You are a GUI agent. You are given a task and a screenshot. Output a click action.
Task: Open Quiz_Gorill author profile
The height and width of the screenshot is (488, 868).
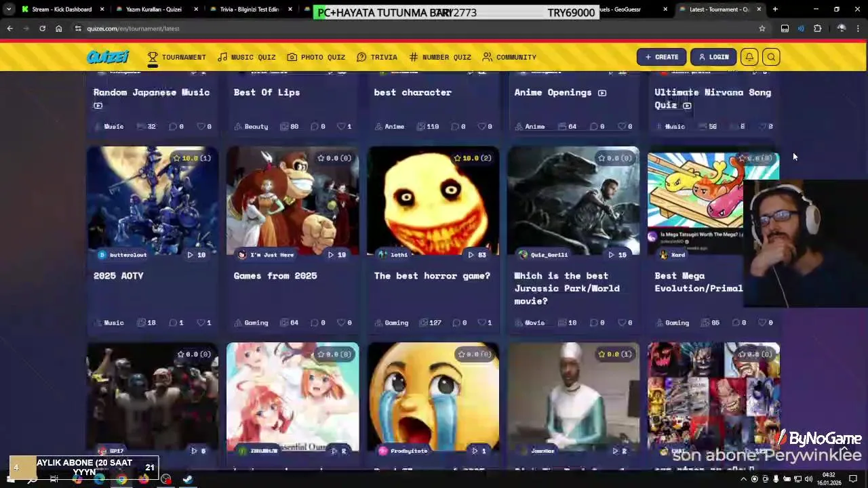tap(544, 255)
